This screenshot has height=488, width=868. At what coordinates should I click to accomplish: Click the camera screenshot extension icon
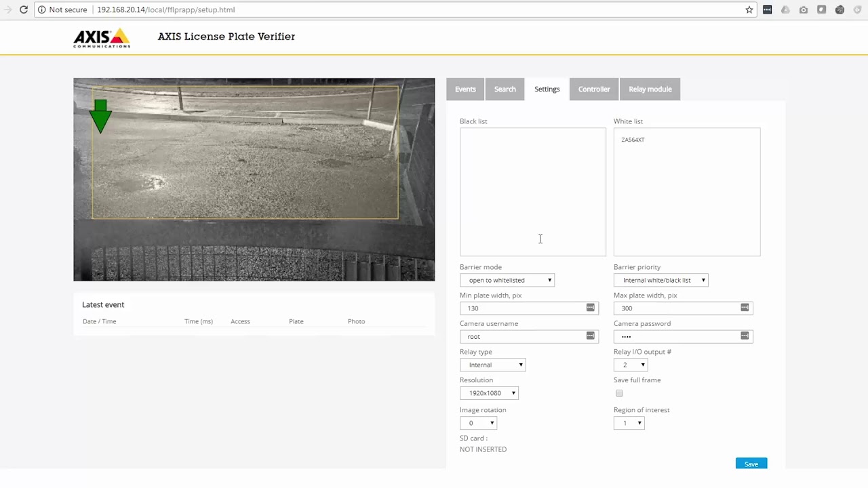(804, 9)
